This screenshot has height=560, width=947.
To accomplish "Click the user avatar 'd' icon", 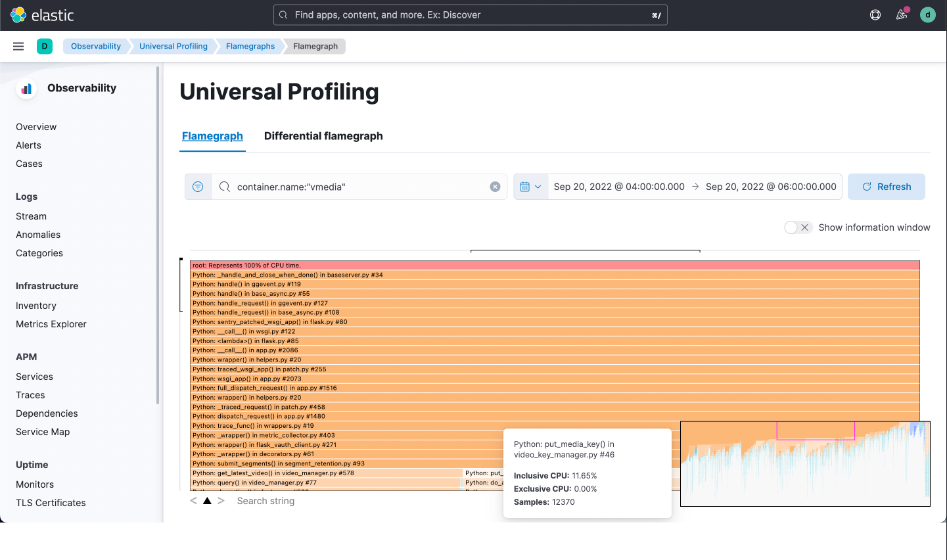I will tap(927, 15).
